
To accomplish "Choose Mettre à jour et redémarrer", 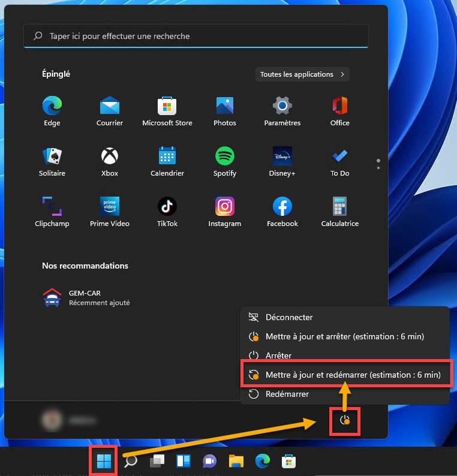I will 345,375.
